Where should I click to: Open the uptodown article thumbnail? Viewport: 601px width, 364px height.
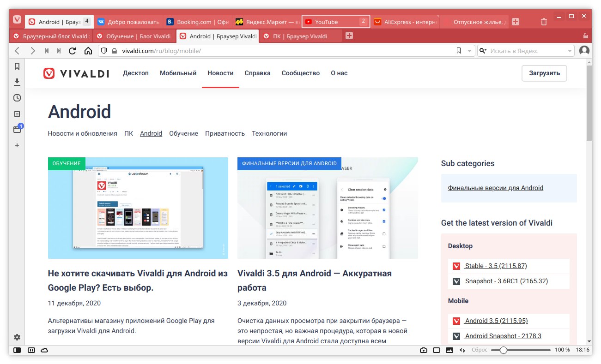coord(138,208)
